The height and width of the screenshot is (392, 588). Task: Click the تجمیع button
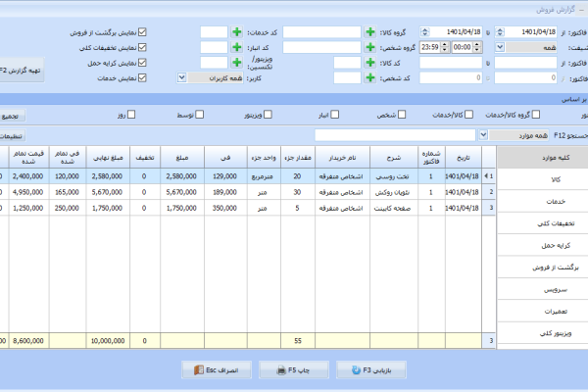point(12,116)
